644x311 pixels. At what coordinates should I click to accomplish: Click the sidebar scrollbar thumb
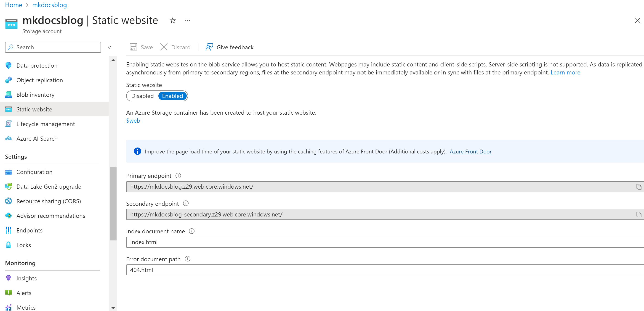point(113,204)
